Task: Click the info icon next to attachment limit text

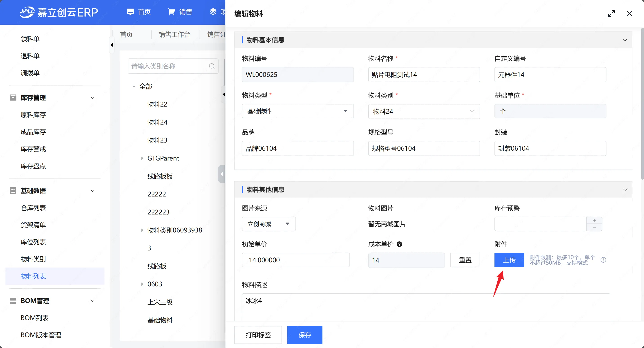Action: pos(603,260)
